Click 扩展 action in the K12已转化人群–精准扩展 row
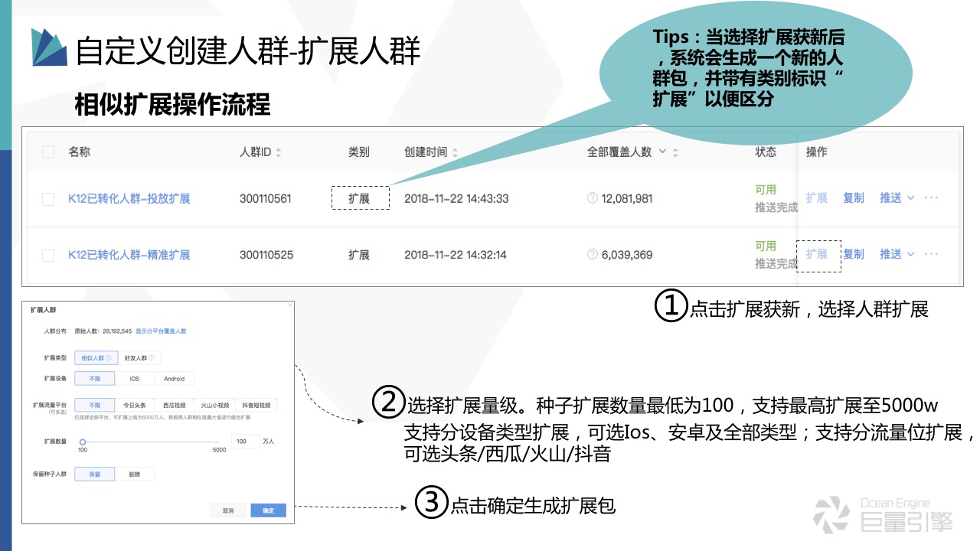Screen dimensions: 980x551 [817, 254]
